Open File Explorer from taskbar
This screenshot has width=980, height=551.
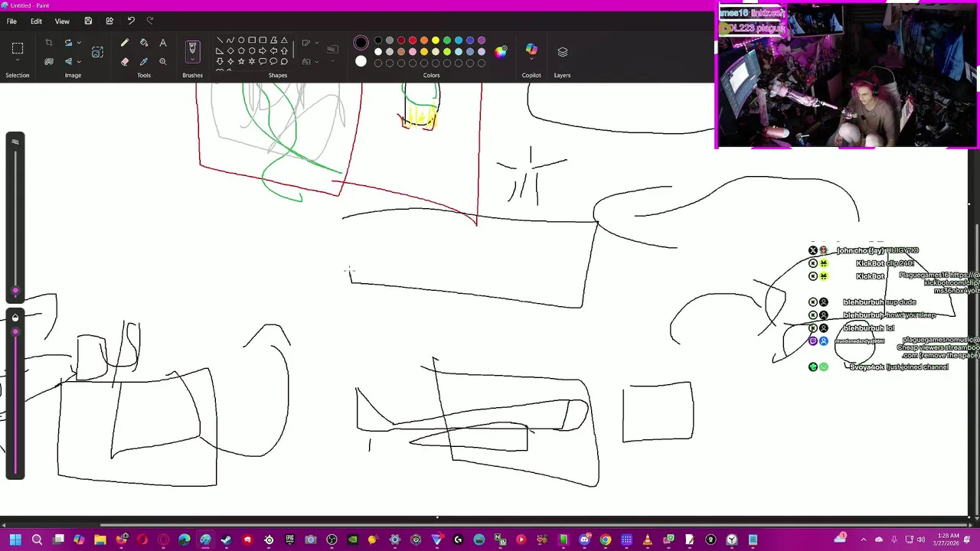(100, 540)
